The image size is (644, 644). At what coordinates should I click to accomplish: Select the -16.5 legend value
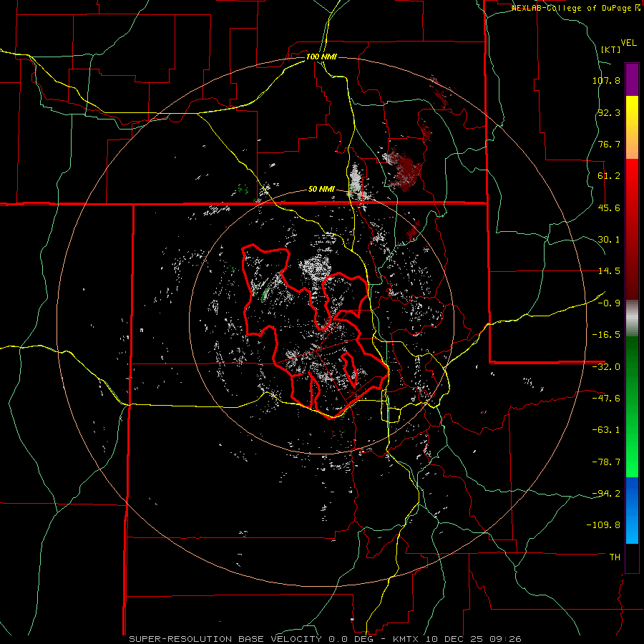(x=606, y=335)
